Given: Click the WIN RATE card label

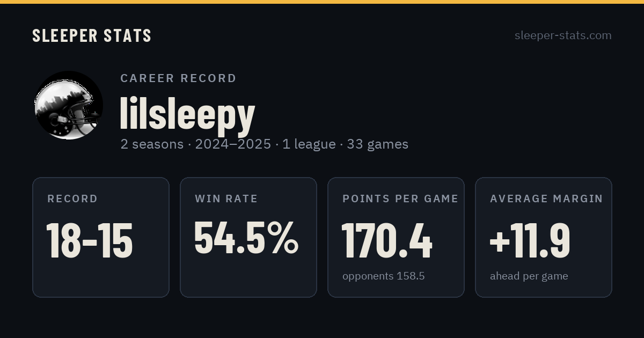Looking at the screenshot, I should pos(226,199).
